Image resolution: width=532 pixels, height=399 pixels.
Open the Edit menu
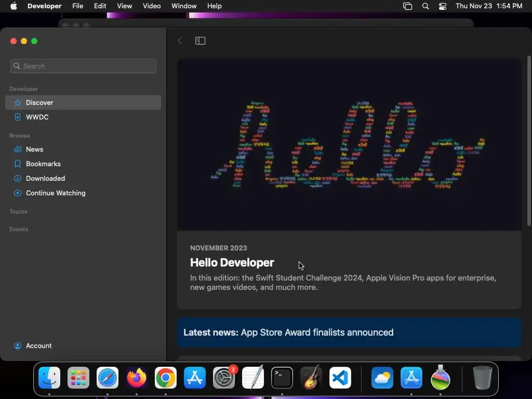click(100, 6)
